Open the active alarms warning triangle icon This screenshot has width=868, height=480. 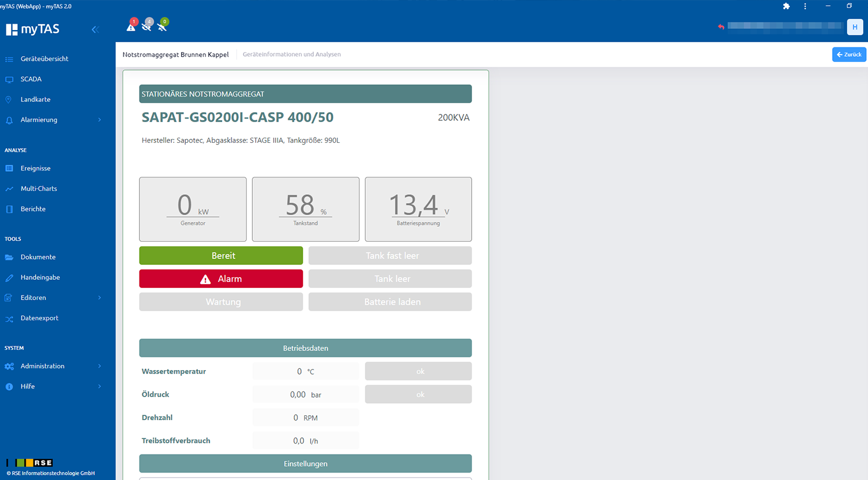click(x=131, y=26)
